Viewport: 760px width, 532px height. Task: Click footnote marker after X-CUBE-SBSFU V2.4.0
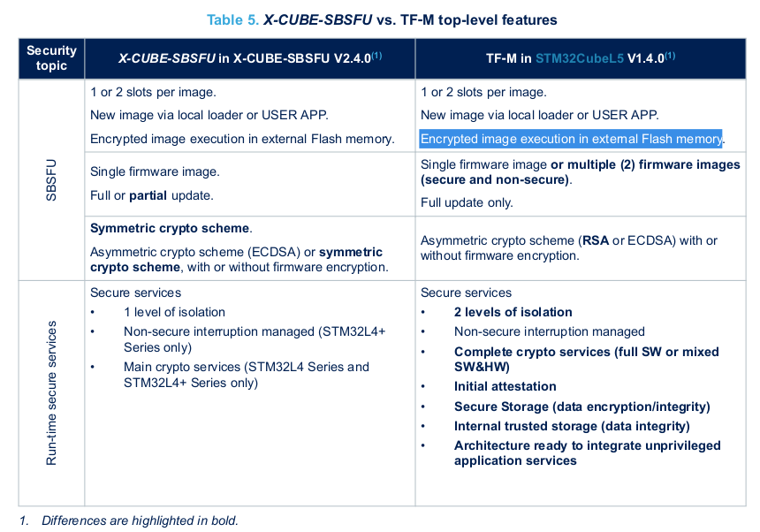[x=376, y=56]
